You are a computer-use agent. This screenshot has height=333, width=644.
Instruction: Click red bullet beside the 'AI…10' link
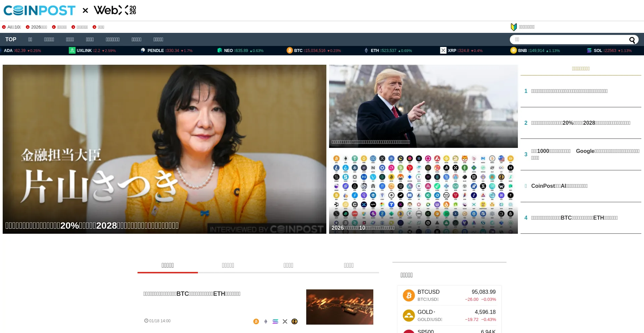[x=4, y=27]
